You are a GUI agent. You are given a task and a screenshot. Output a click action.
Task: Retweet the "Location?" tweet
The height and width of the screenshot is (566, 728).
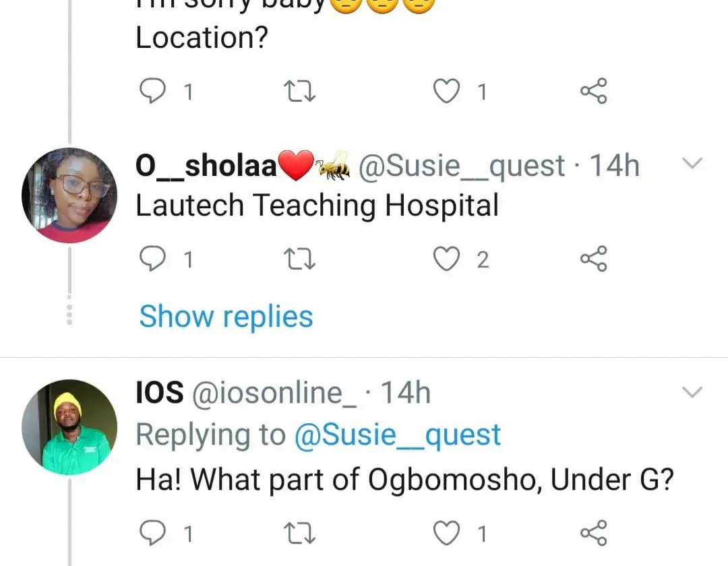coord(300,91)
